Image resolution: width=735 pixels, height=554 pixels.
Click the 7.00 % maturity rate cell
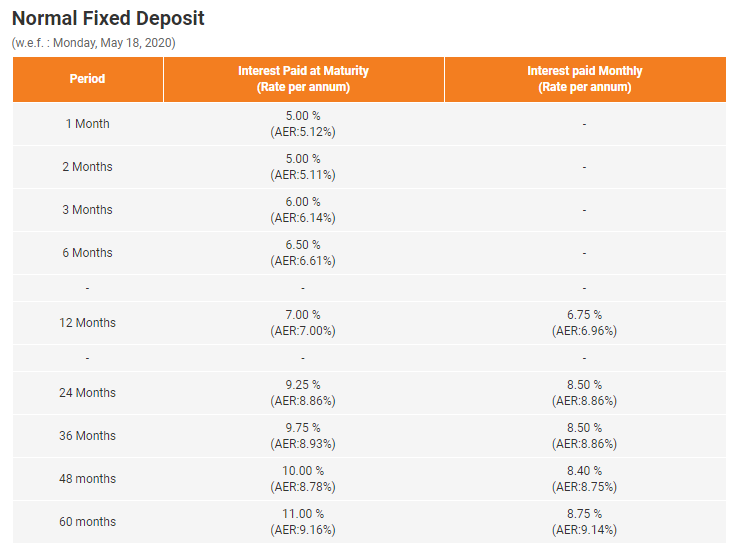click(x=303, y=323)
